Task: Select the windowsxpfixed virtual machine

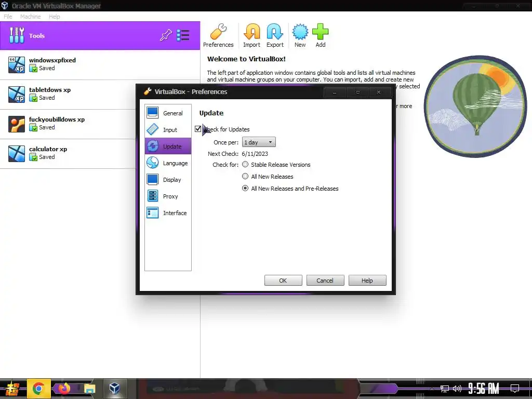Action: point(100,64)
